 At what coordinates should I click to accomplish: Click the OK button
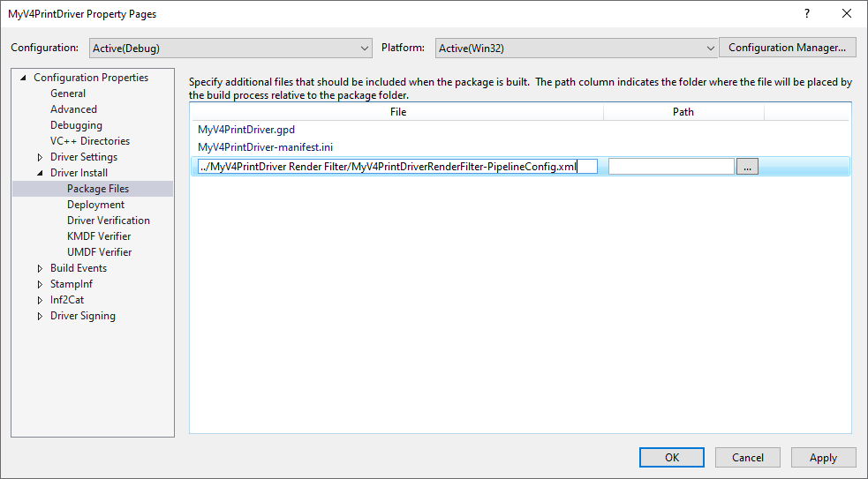[672, 458]
